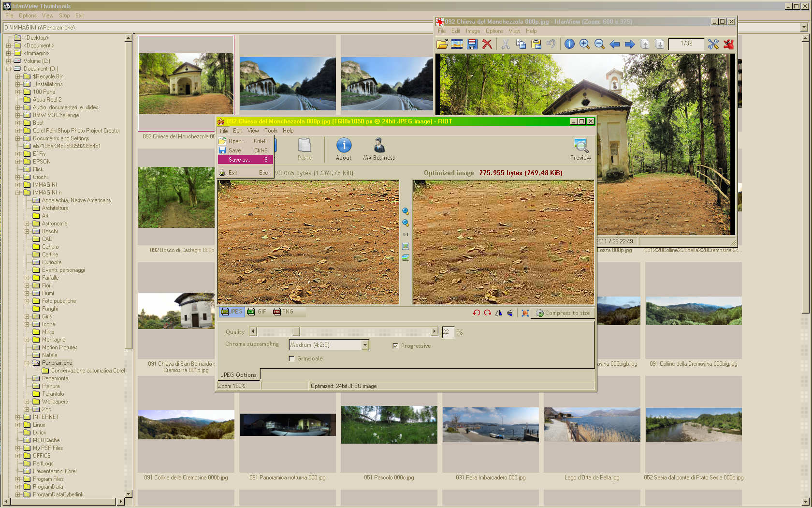Go to next image with blue right arrow
812x508 pixels.
tap(629, 44)
